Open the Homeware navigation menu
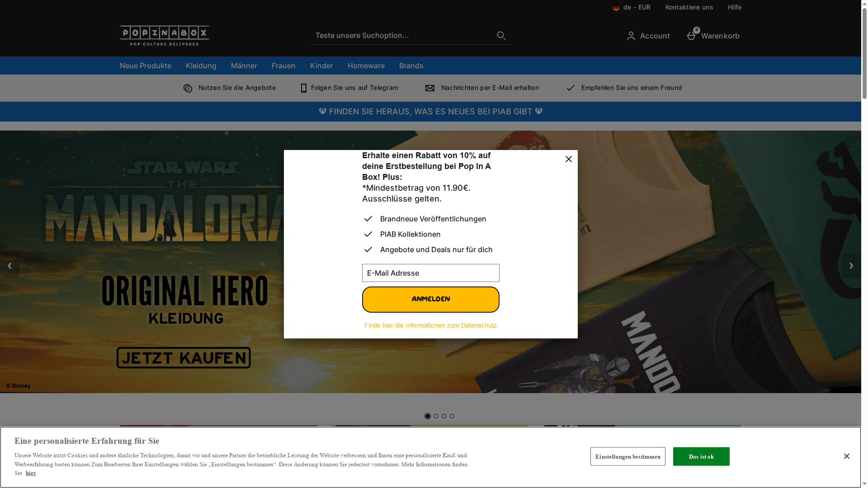This screenshot has width=868, height=488. click(366, 66)
